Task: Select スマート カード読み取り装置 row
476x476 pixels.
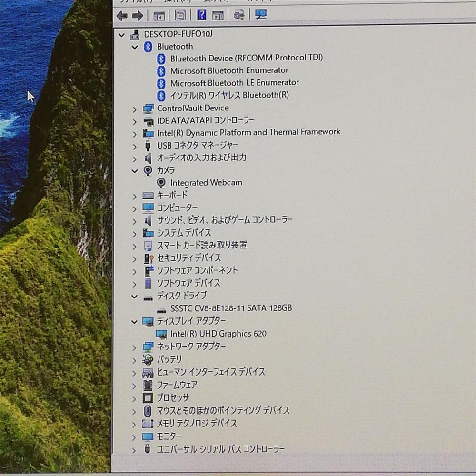Action: (x=202, y=245)
